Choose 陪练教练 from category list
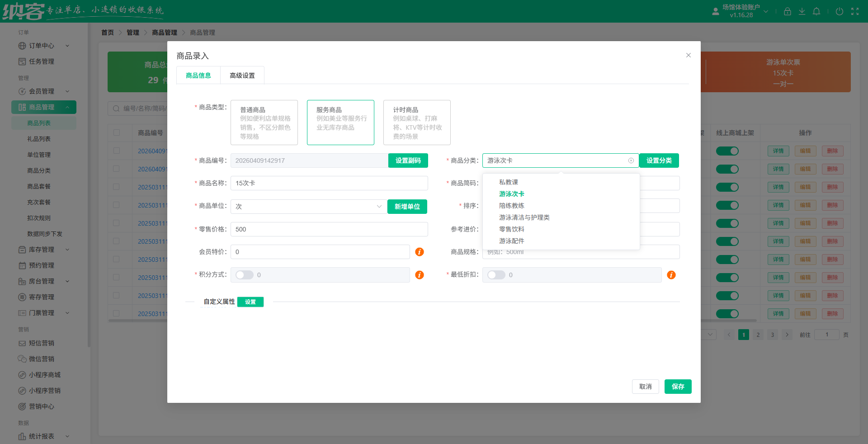This screenshot has width=868, height=444. coord(511,206)
